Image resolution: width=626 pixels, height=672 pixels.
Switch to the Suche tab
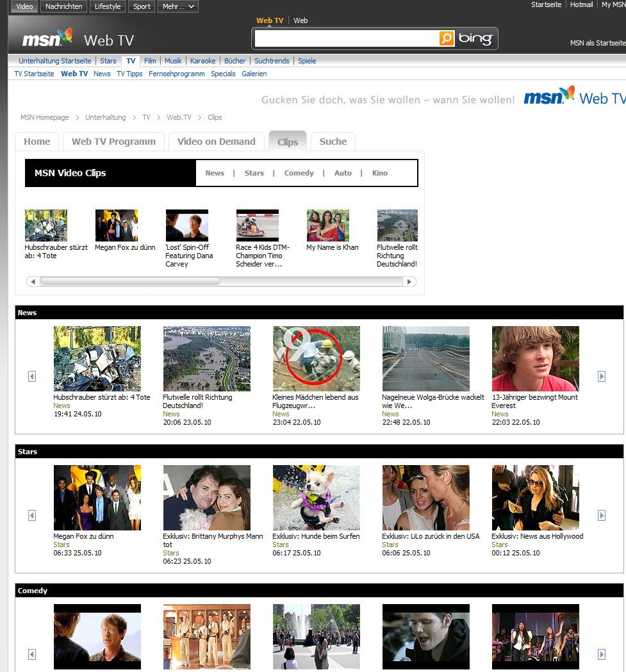pyautogui.click(x=333, y=142)
